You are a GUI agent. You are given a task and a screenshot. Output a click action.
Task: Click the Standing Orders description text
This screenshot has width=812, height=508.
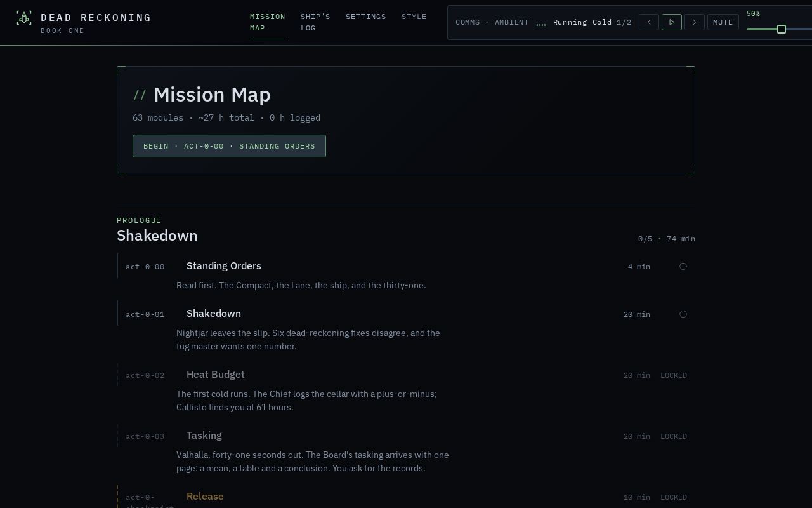pyautogui.click(x=301, y=285)
